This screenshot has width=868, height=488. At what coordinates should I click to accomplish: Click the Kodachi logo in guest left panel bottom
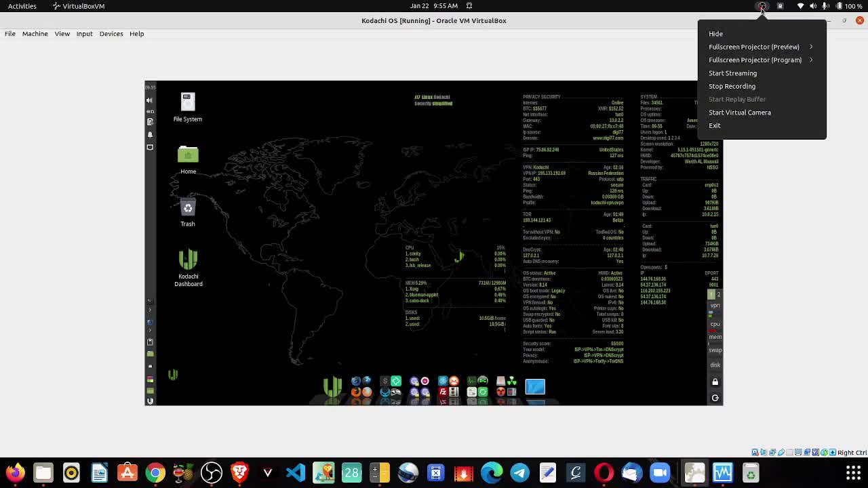click(x=150, y=401)
